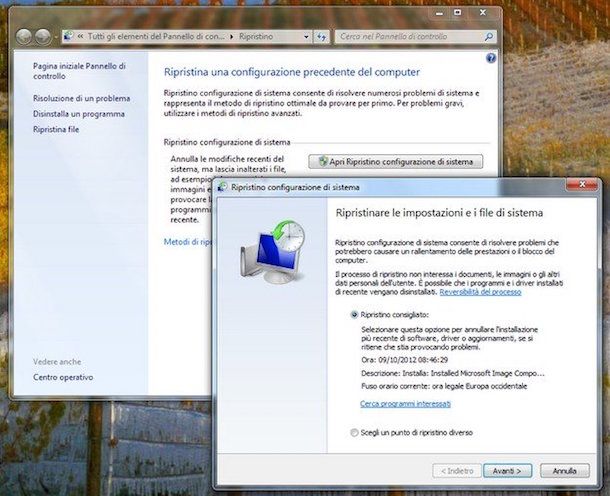Open Cerca programmi interessati link
This screenshot has width=610, height=496.
coord(405,404)
